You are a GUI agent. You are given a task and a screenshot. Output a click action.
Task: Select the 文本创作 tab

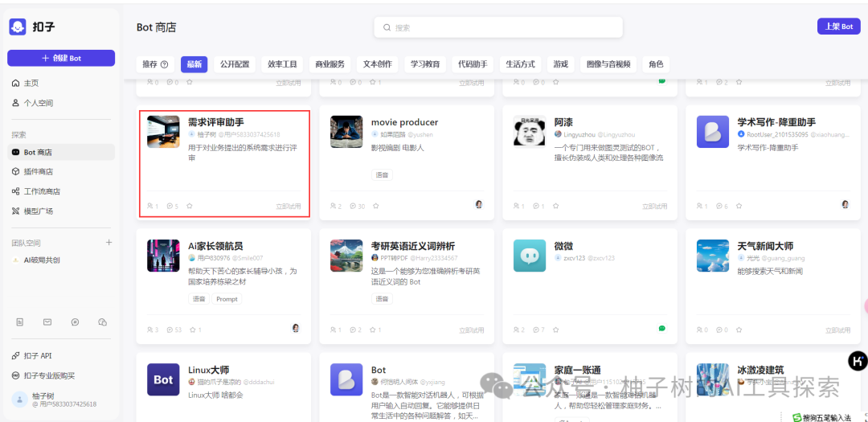click(378, 64)
